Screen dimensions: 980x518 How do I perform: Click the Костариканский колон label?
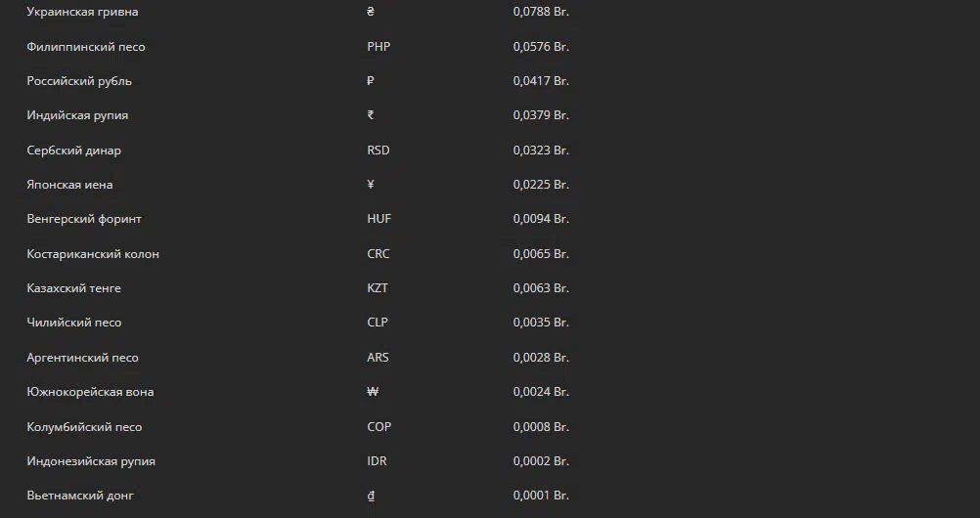(x=93, y=254)
